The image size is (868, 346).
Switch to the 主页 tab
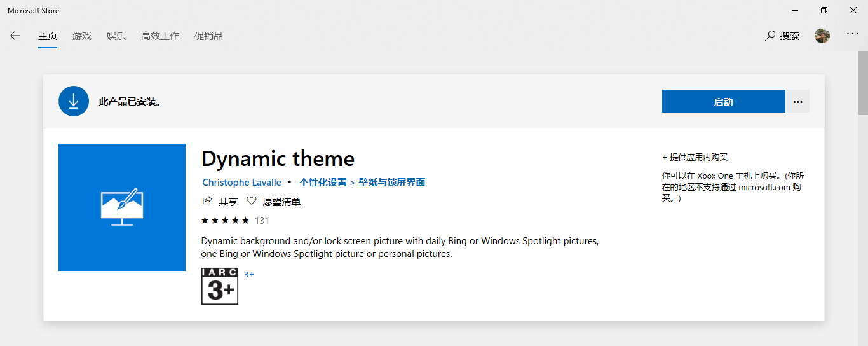[x=48, y=36]
